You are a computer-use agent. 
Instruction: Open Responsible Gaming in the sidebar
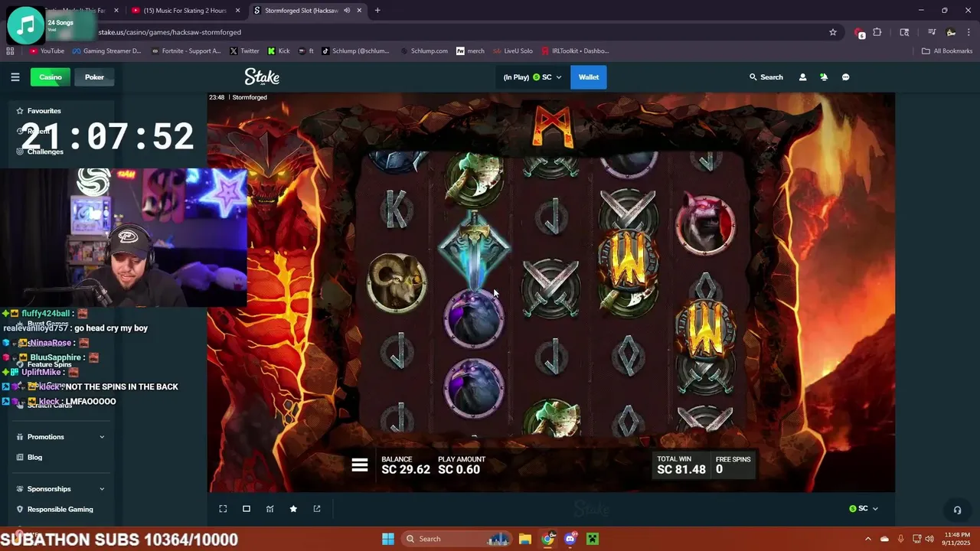pos(60,510)
